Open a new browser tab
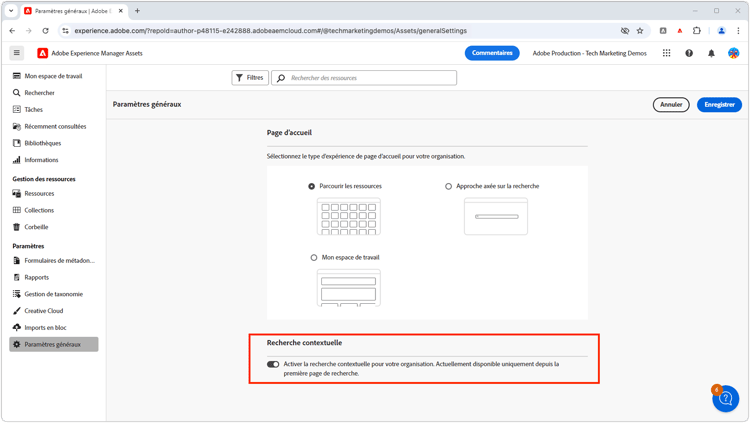 [137, 11]
